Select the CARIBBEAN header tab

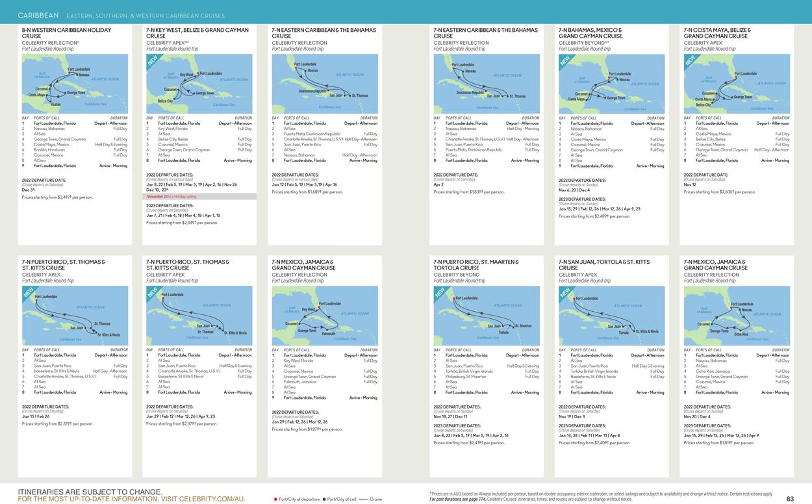(x=39, y=14)
